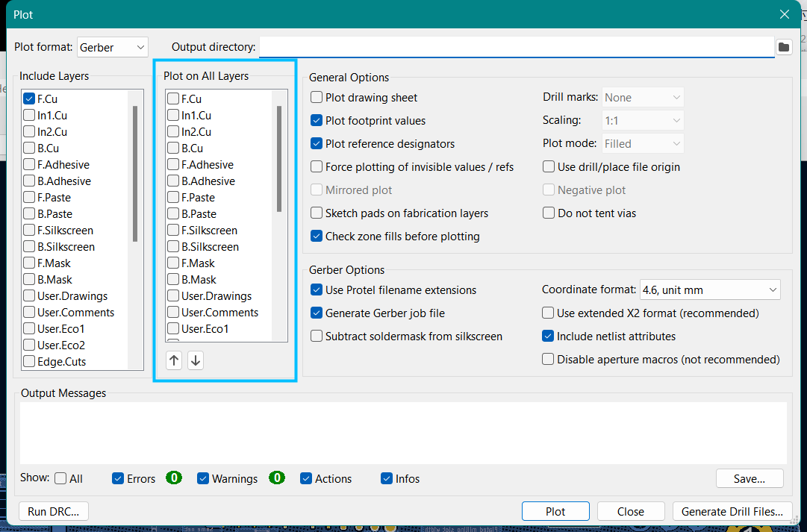Check F.Mask in Plot on All Layers
807x532 pixels.
(173, 263)
